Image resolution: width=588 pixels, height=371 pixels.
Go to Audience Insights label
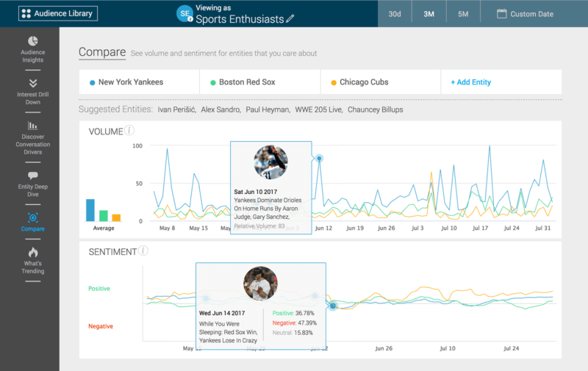33,57
